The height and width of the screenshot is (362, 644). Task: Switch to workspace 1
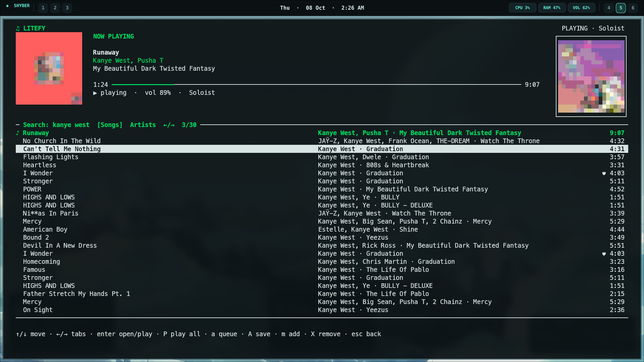click(43, 8)
